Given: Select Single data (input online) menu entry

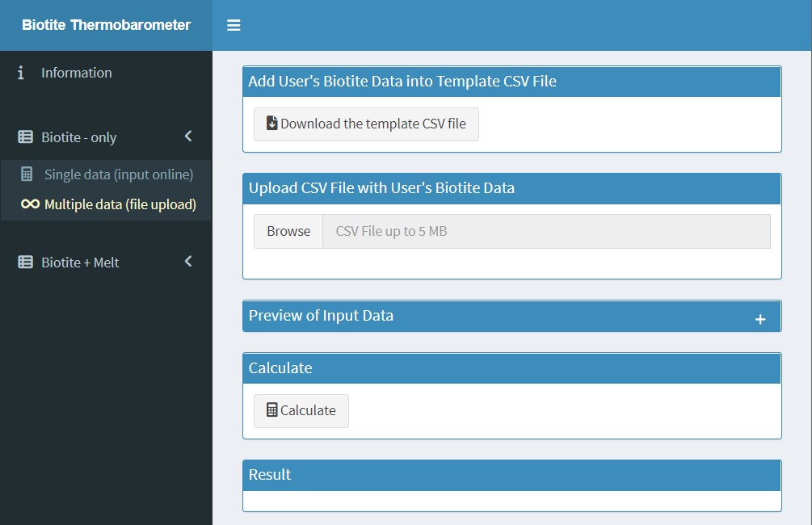Looking at the screenshot, I should 119,174.
